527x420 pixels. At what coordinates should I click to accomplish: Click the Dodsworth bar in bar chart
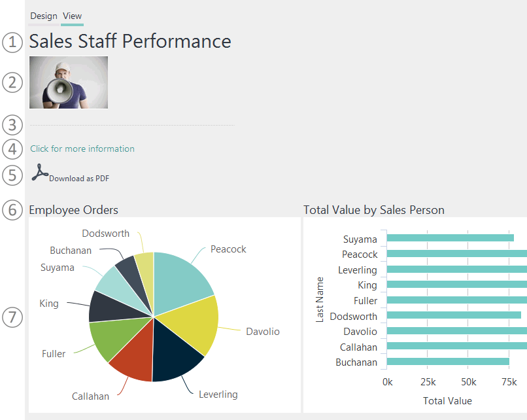tap(454, 315)
